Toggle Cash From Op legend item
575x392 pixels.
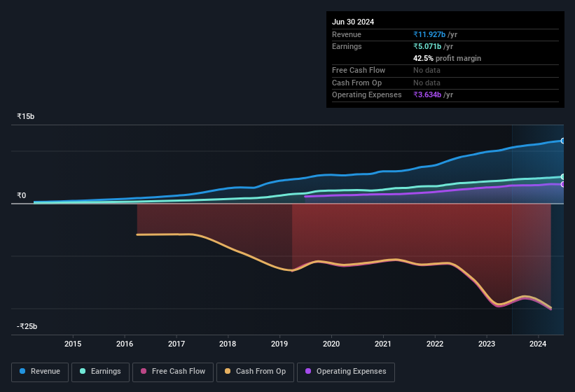(255, 371)
